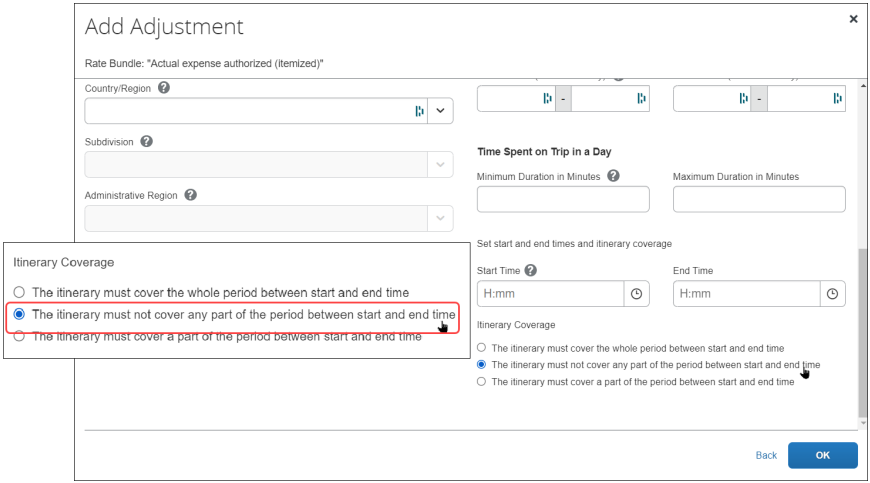Click the 'Rate Bundle' description text
870x483 pixels.
pos(204,64)
